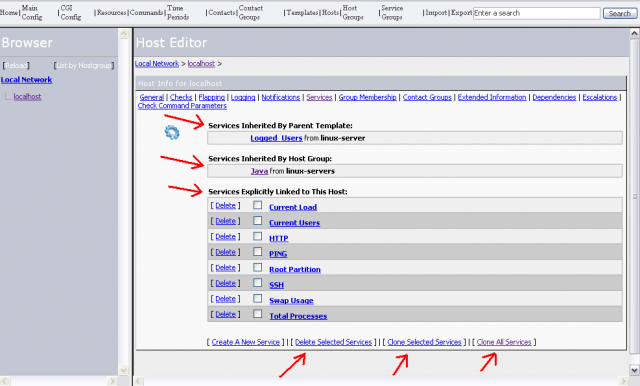
Task: Click the Search button
Action: [x=620, y=13]
